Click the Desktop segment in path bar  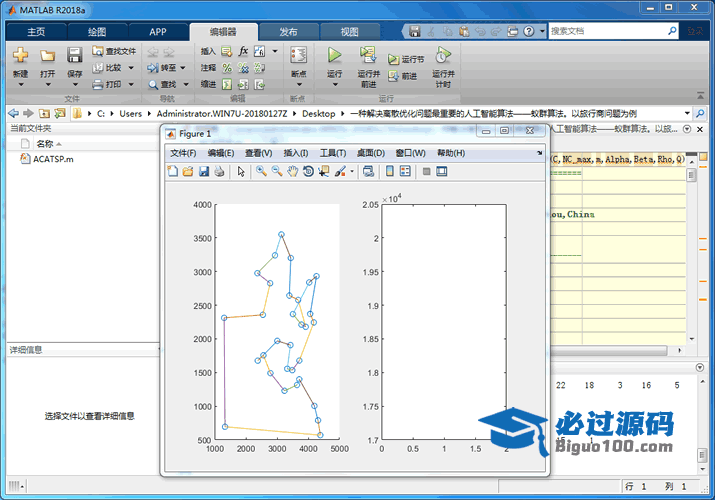[319, 113]
